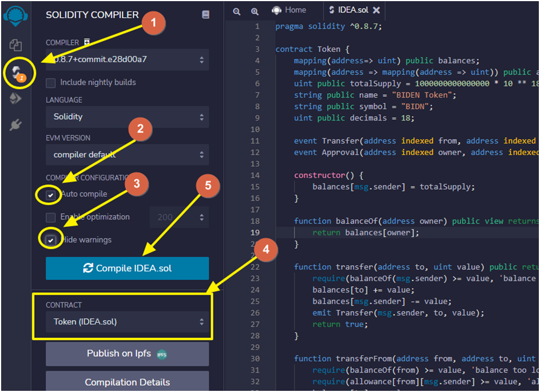Click 'return true;' on line 27
The width and height of the screenshot is (540, 392).
pos(340,325)
